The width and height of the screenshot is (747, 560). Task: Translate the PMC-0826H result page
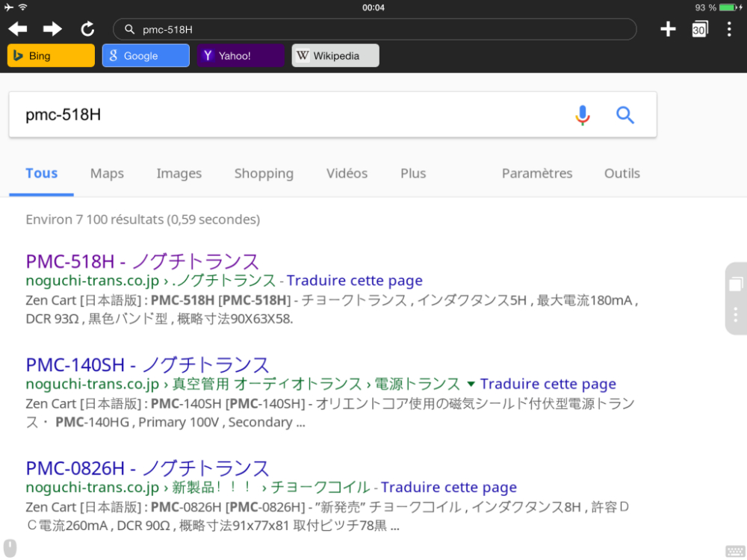(449, 487)
